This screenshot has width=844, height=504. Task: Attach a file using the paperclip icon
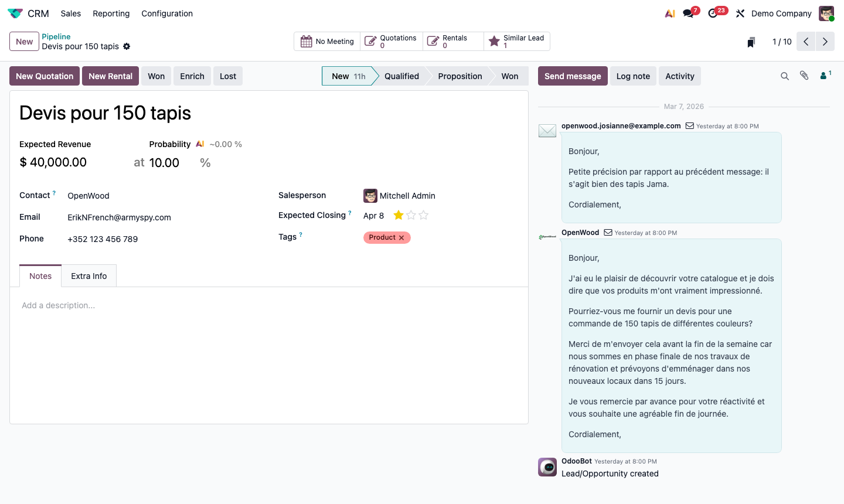(x=804, y=76)
